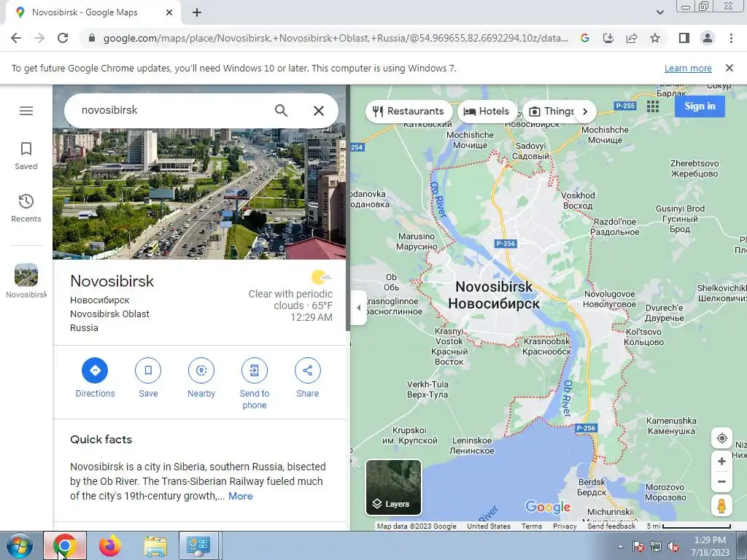The height and width of the screenshot is (560, 747).
Task: Collapse the side panel arrow
Action: coord(358,308)
